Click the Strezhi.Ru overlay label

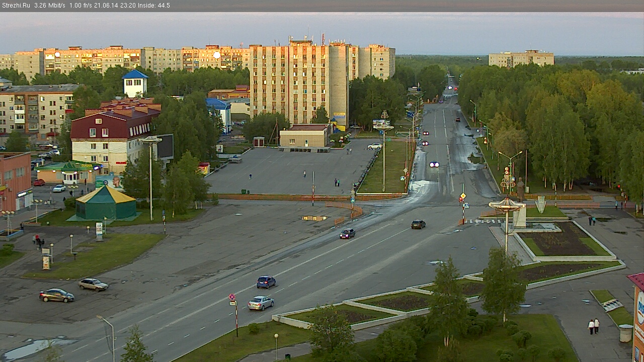(x=16, y=6)
